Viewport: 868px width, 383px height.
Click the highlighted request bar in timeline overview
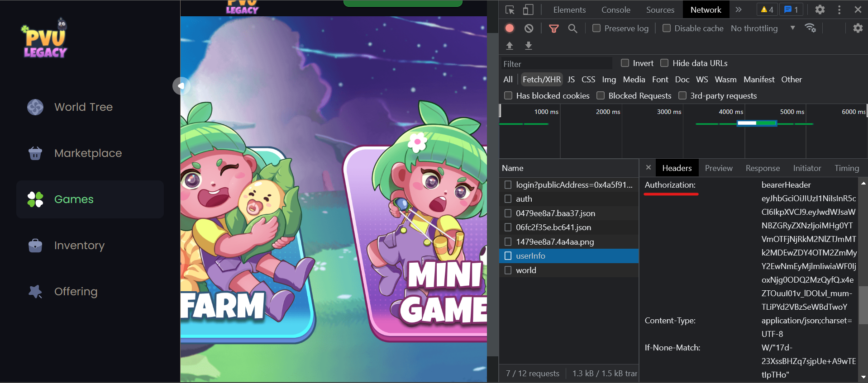click(757, 123)
